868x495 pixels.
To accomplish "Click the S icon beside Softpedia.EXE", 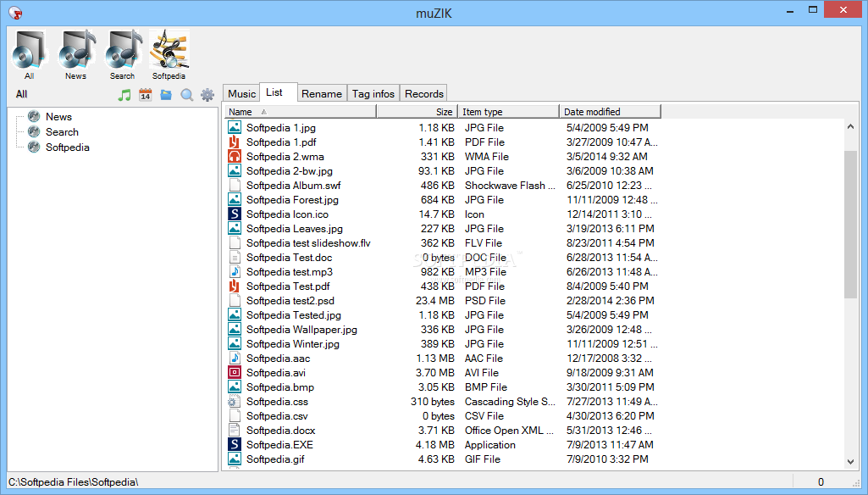I will [x=235, y=444].
